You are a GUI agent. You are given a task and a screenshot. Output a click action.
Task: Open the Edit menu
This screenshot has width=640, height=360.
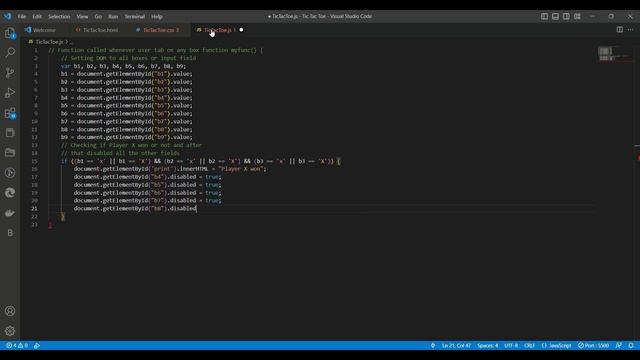[x=37, y=17]
